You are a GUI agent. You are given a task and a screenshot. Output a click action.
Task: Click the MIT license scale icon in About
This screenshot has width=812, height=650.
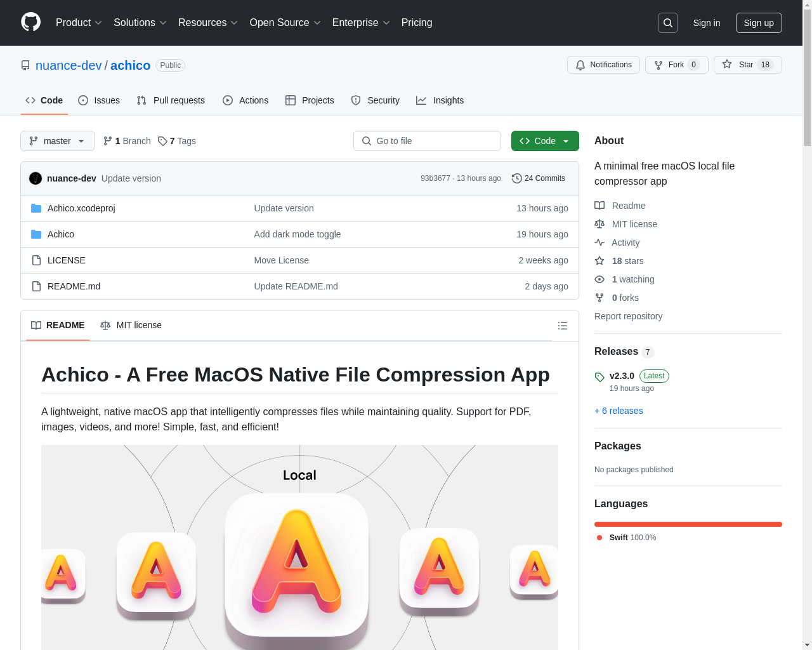point(599,224)
